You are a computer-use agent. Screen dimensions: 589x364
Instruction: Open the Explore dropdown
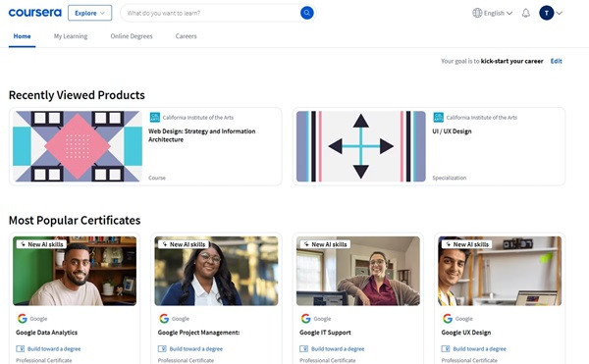click(x=89, y=13)
